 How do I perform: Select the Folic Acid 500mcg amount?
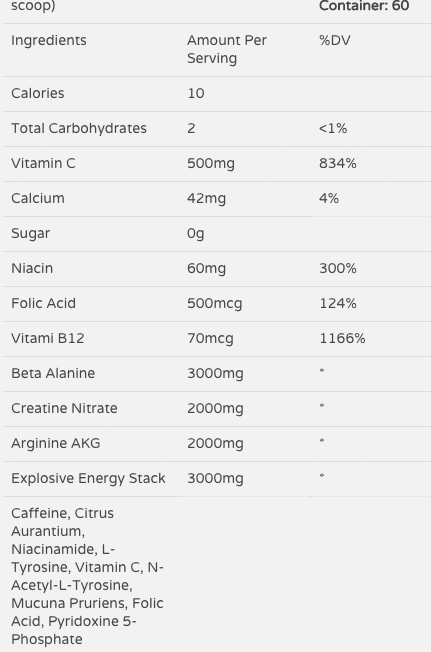point(214,304)
